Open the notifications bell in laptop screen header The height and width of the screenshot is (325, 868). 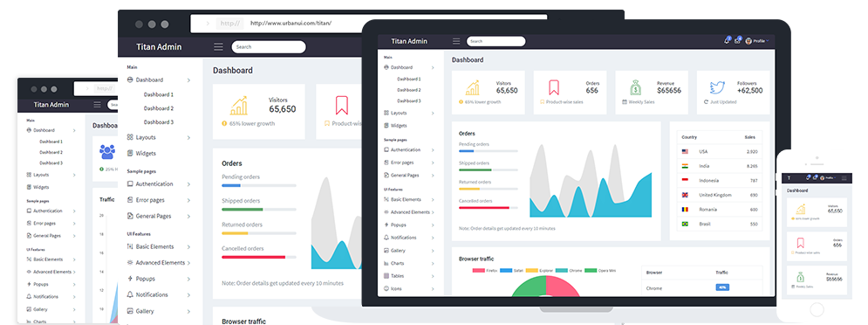pyautogui.click(x=727, y=41)
